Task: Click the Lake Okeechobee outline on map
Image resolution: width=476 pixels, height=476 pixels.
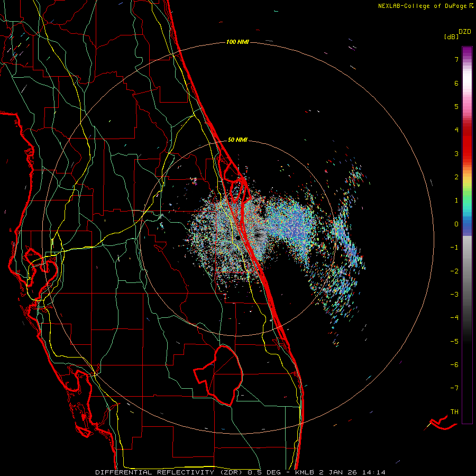Action: [x=218, y=375]
